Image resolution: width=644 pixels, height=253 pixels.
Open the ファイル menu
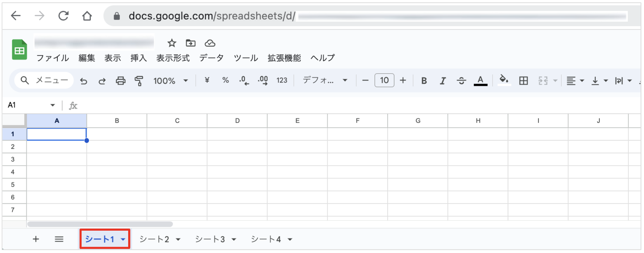[52, 58]
